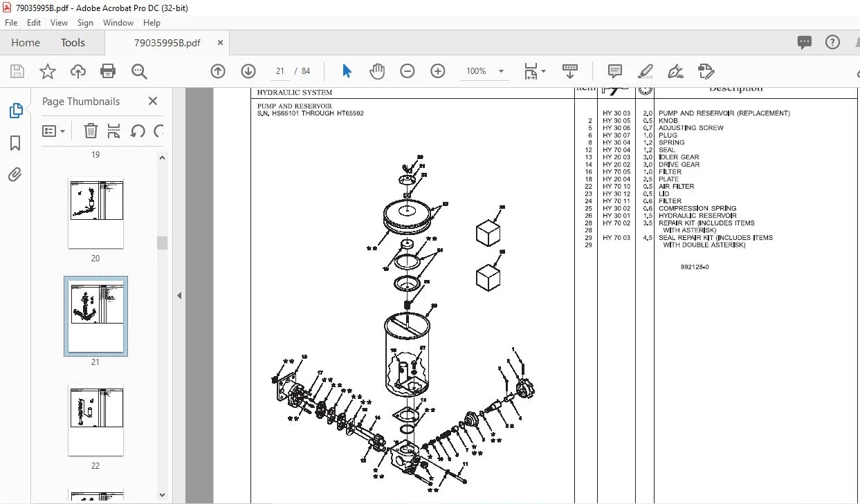
Task: Open the Attachments paperclip icon
Action: pos(15,175)
